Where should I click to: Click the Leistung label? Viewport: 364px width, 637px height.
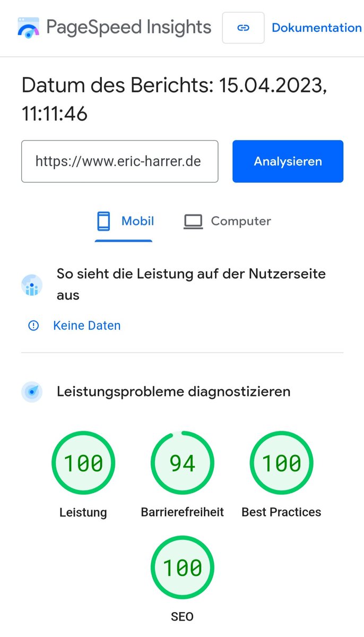(x=83, y=512)
